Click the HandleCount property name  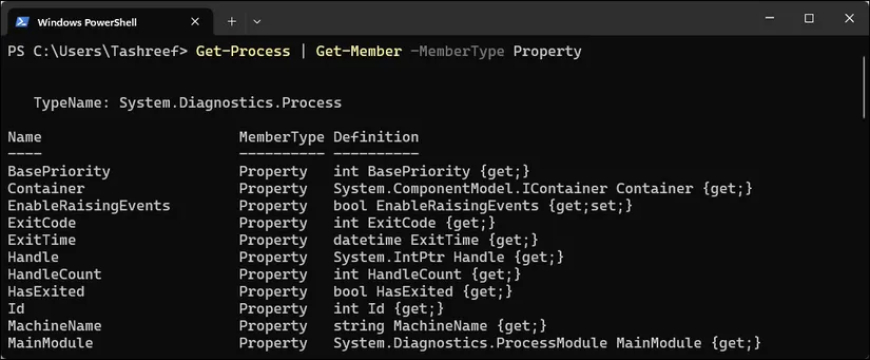point(54,275)
